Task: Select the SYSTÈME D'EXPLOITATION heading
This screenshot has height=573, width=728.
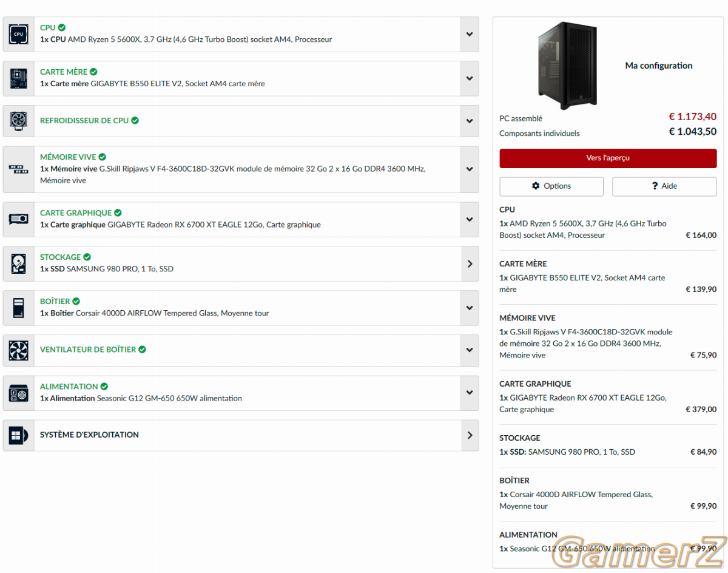Action: [x=89, y=435]
